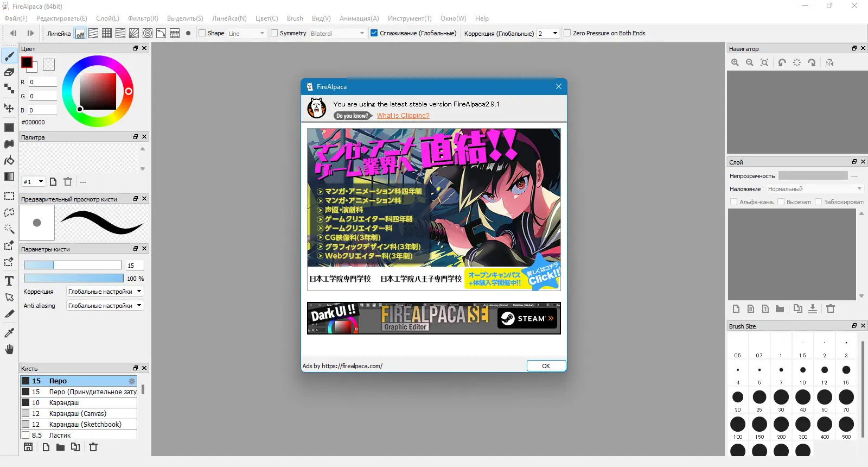
Task: Open the palette #1 dropdown
Action: coord(33,181)
